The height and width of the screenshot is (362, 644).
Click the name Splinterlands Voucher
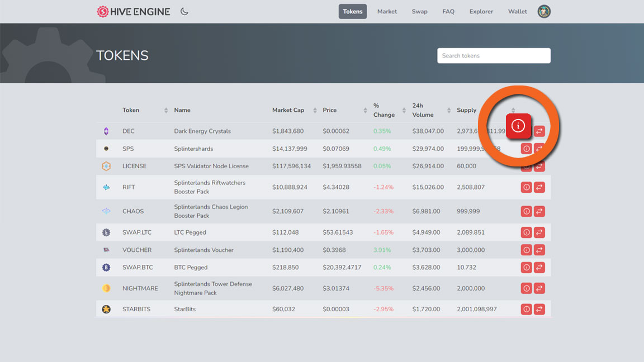(x=203, y=250)
